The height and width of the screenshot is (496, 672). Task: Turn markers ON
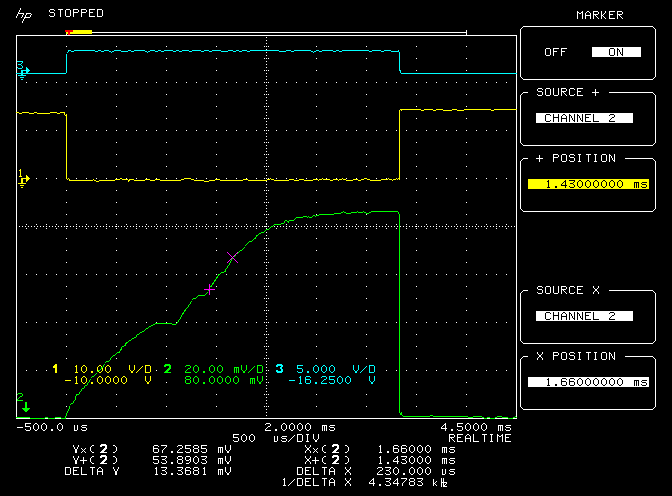tap(615, 52)
